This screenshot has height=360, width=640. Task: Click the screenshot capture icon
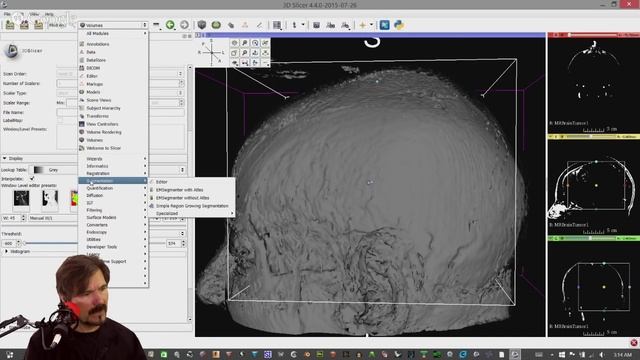point(316,25)
